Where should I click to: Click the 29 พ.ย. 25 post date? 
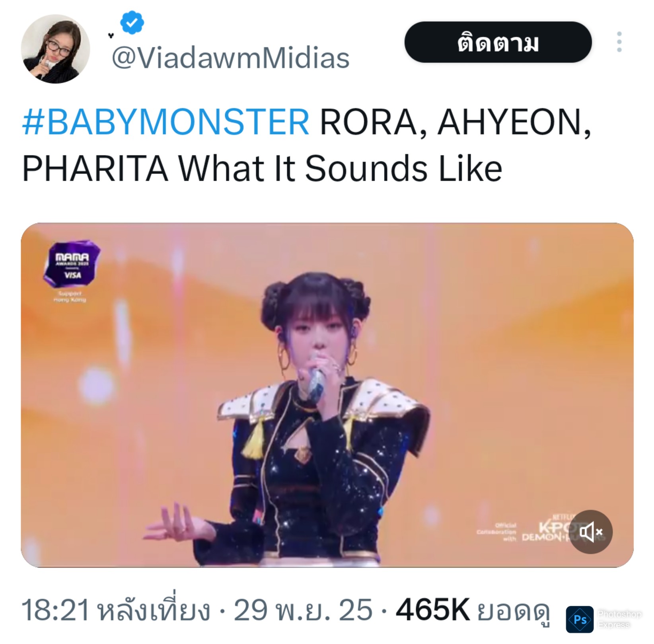pyautogui.click(x=303, y=610)
